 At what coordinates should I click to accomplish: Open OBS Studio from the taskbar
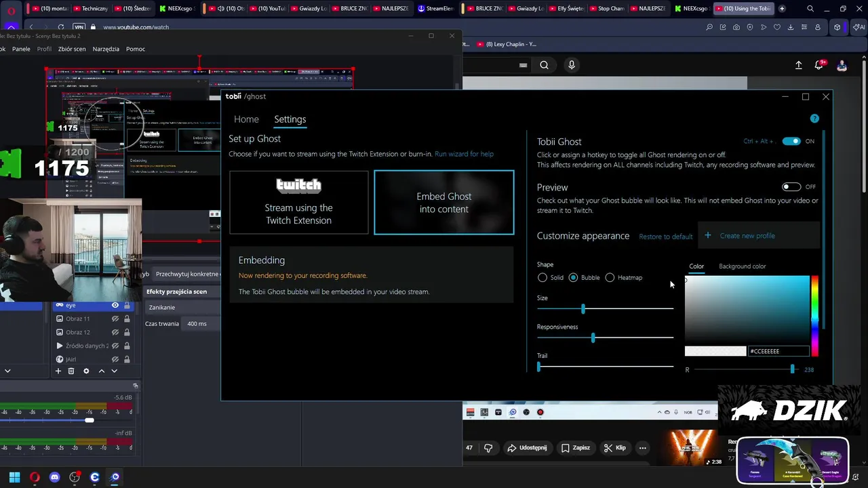point(75,477)
